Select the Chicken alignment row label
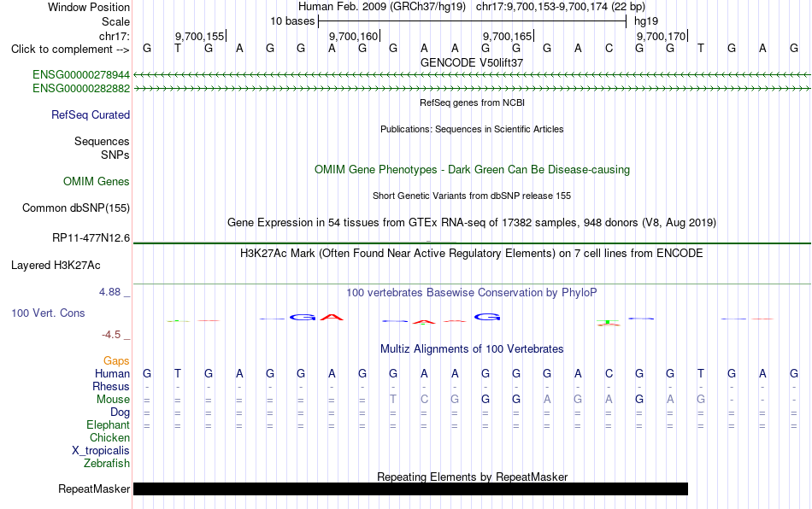The image size is (812, 509). 109,437
